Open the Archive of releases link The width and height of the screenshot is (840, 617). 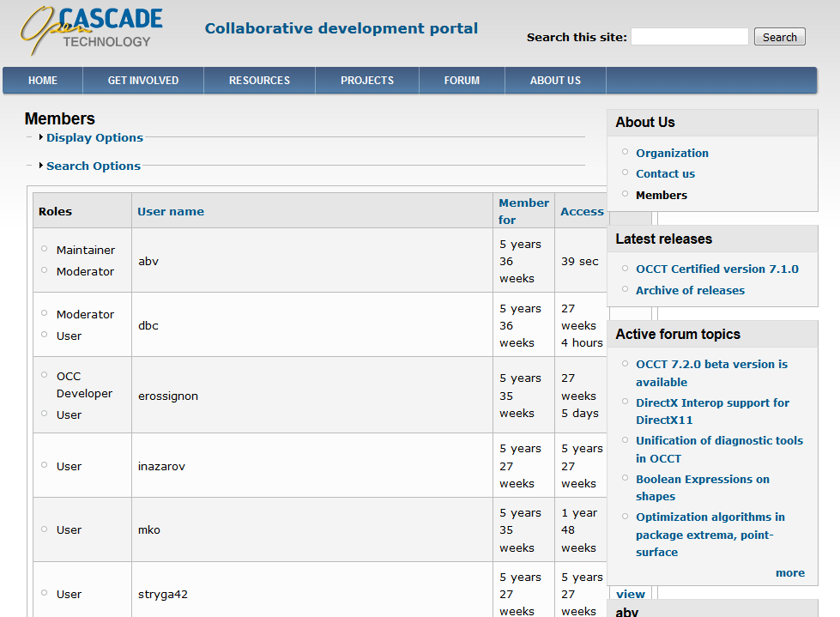tap(690, 290)
